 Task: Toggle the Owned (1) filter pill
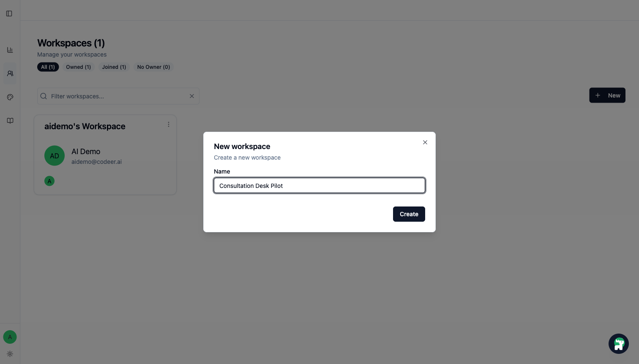78,67
